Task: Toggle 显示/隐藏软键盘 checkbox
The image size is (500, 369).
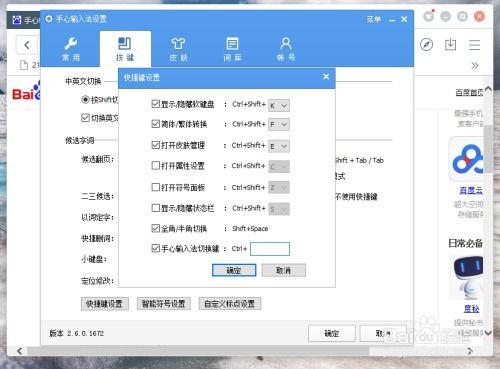Action: [x=155, y=104]
